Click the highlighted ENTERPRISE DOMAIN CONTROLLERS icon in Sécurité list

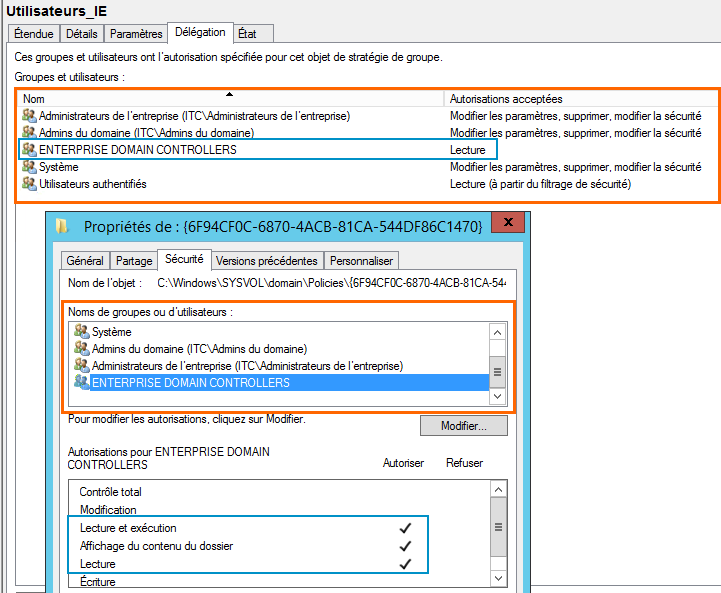[x=82, y=382]
